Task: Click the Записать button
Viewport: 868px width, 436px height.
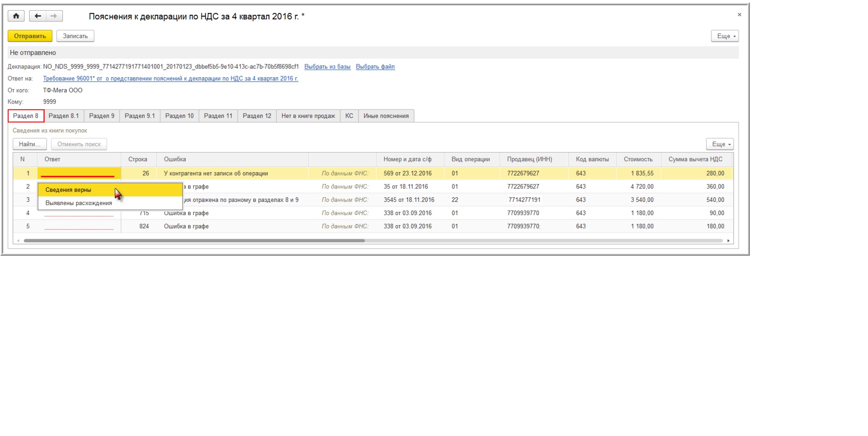Action: tap(75, 36)
